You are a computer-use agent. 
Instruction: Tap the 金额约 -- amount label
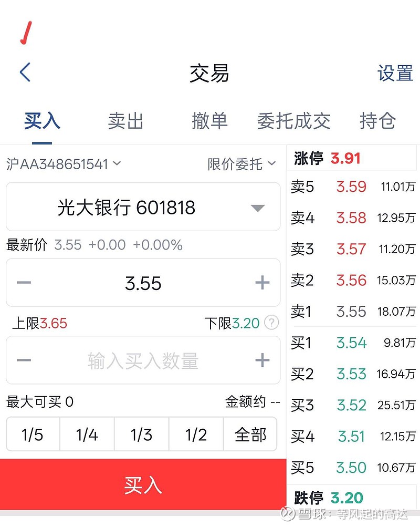point(253,401)
